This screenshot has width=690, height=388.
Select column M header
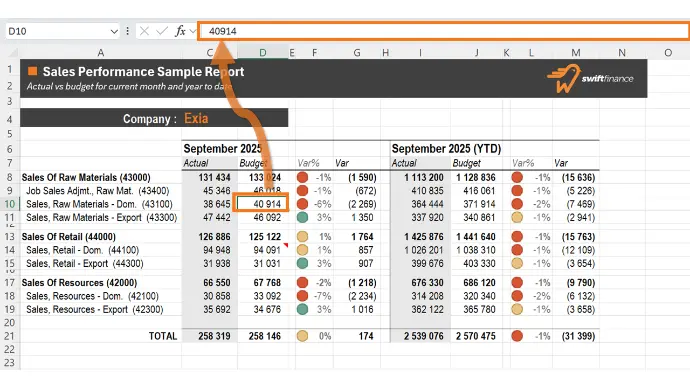(x=576, y=53)
